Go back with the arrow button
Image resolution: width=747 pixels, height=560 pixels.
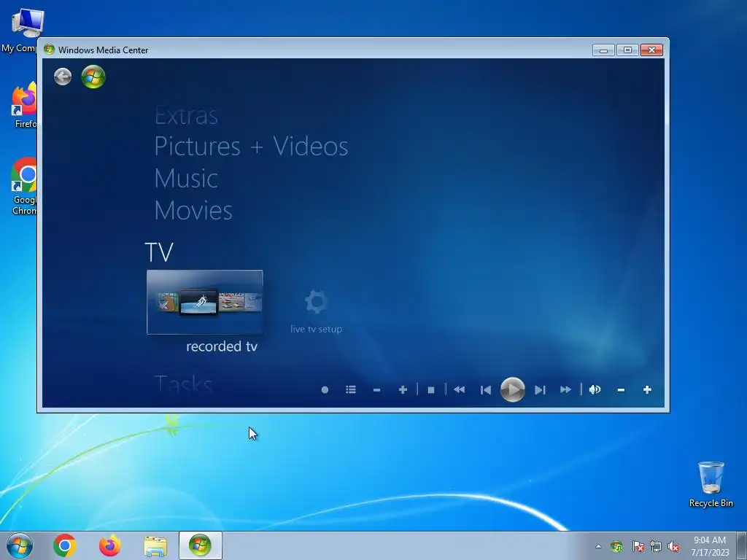point(63,77)
